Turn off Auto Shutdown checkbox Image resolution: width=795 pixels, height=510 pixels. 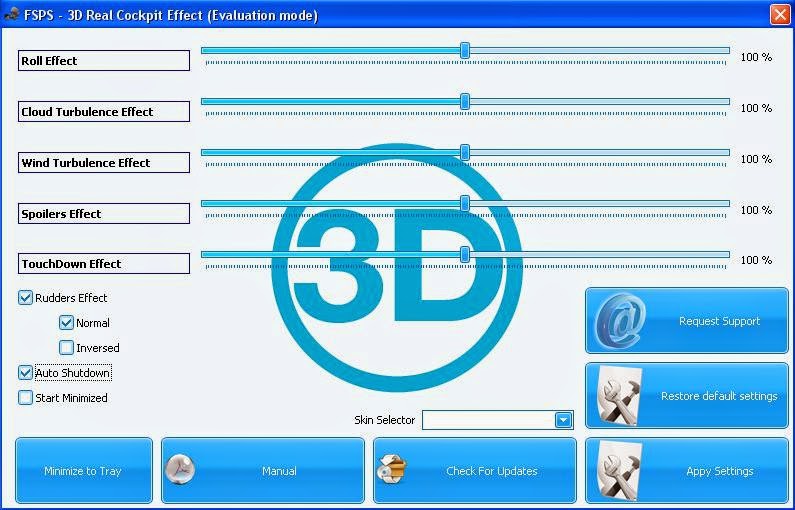tap(25, 373)
